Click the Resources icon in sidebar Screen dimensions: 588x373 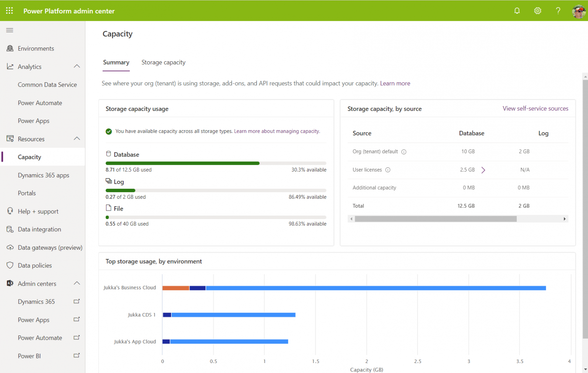(x=10, y=139)
